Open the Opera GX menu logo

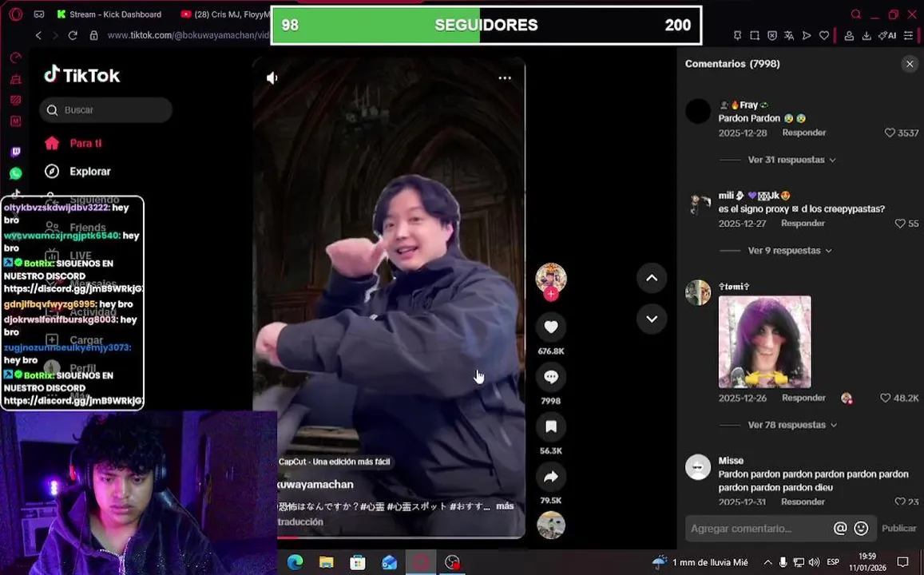[15, 14]
